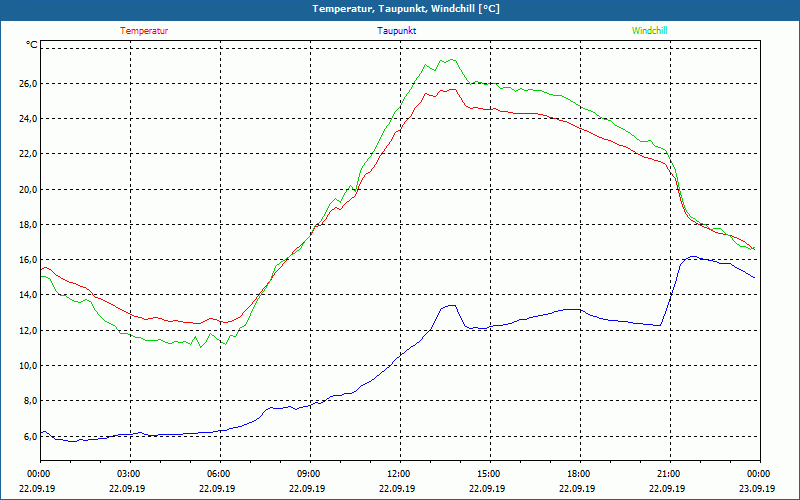Click the 21:00 time axis label

point(670,474)
